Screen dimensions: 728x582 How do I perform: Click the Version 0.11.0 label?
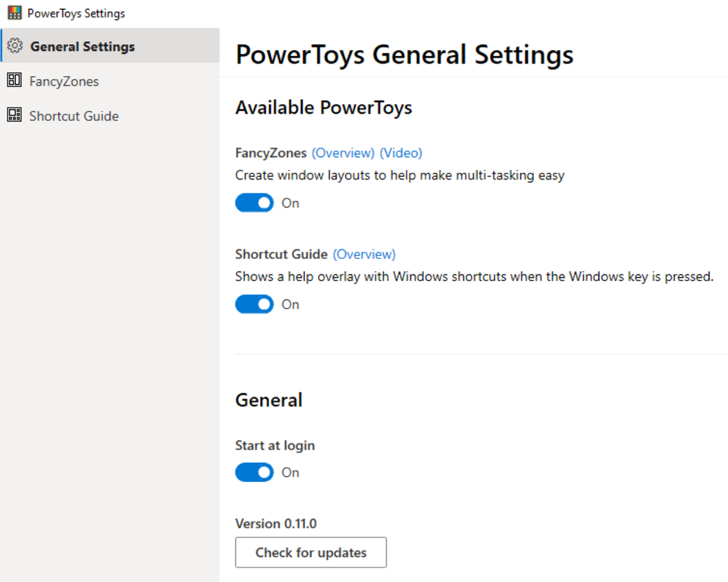pos(275,524)
